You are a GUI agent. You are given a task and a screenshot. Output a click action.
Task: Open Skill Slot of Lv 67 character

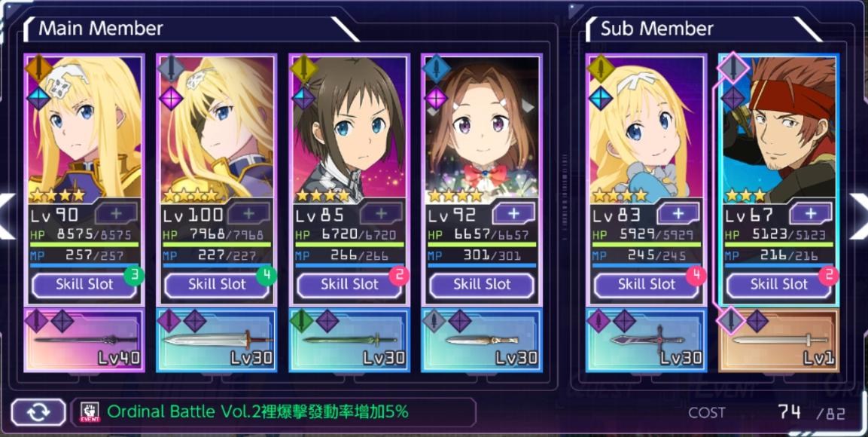[779, 286]
